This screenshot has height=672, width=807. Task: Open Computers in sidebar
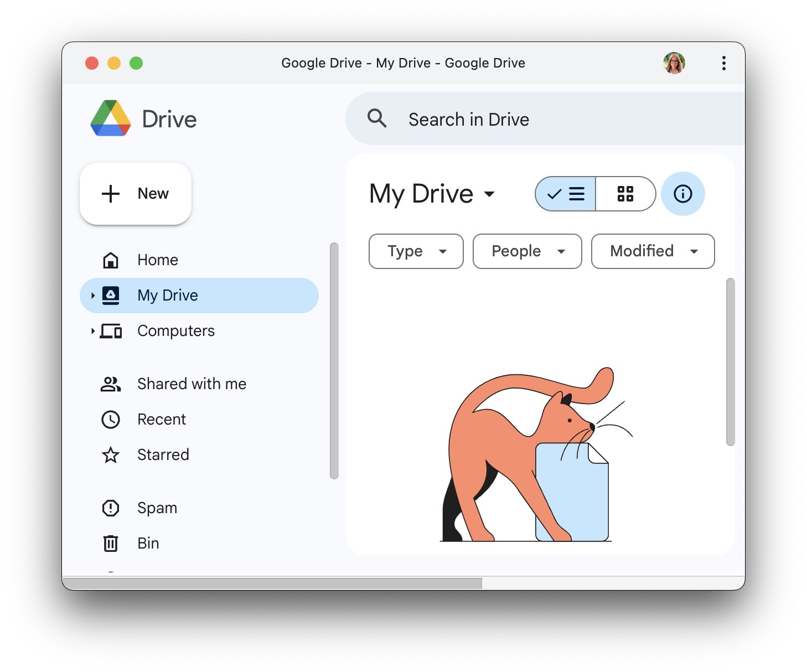[x=199, y=331]
